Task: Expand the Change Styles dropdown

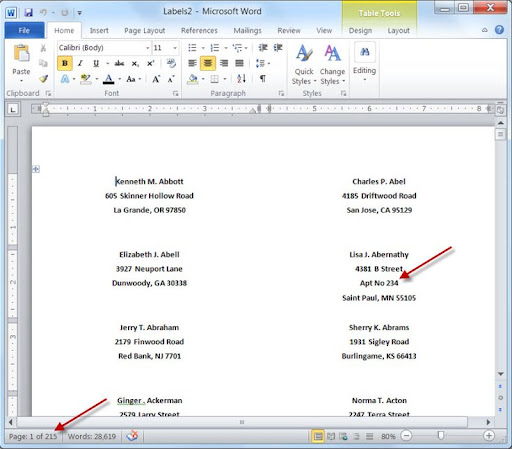Action: point(332,64)
